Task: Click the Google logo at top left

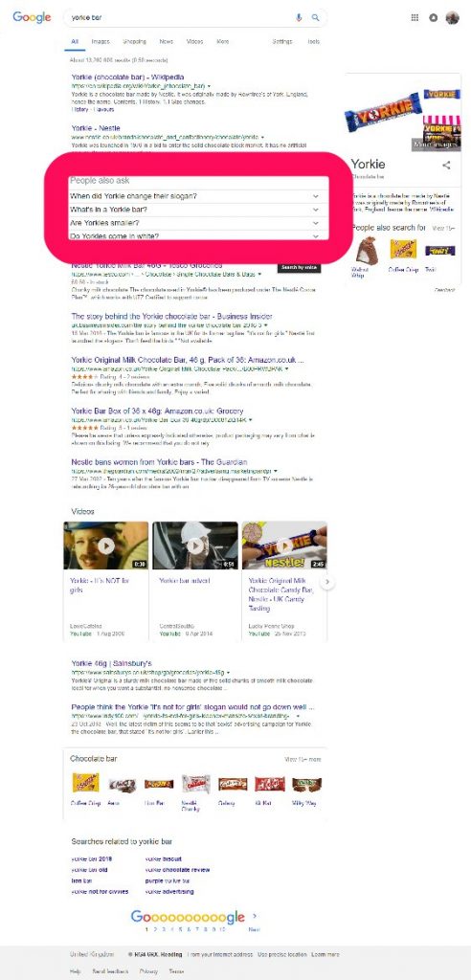Action: tap(32, 17)
